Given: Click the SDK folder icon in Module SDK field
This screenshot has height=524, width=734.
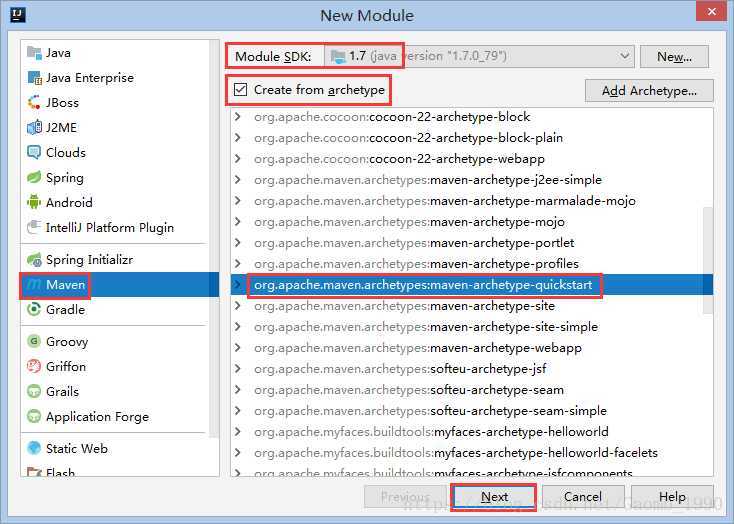Looking at the screenshot, I should tap(338, 56).
